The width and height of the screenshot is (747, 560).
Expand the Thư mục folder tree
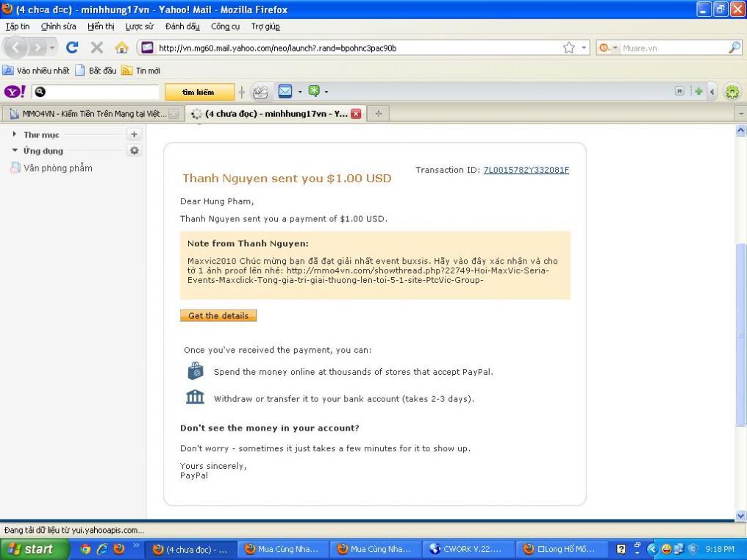pyautogui.click(x=14, y=134)
